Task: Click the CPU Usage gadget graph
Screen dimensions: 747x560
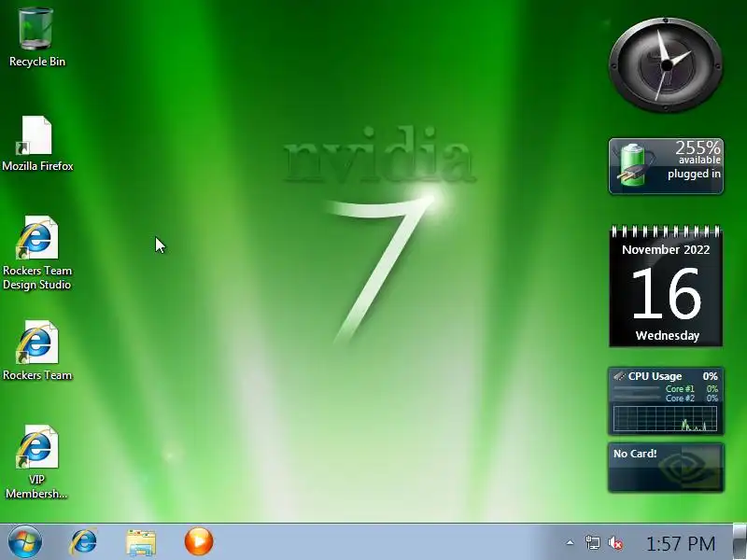Action: 666,418
